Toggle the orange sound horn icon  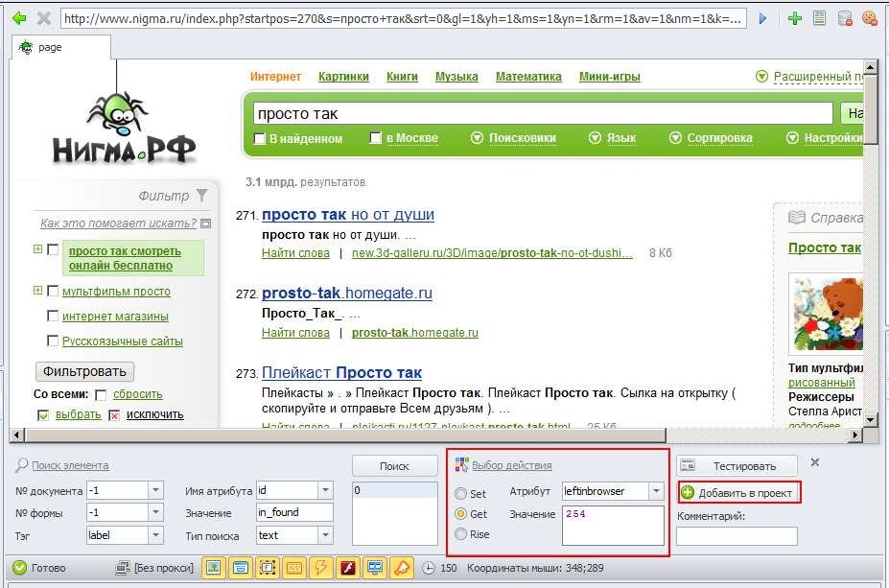tap(402, 568)
